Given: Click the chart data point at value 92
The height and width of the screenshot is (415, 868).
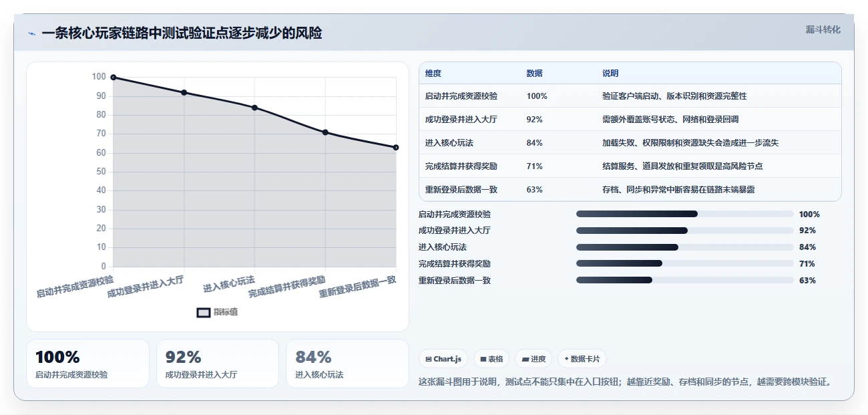Looking at the screenshot, I should [x=184, y=92].
